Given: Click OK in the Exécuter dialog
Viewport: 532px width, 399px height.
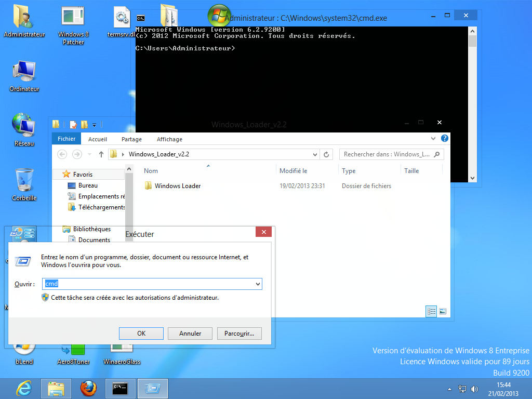Looking at the screenshot, I should (x=141, y=334).
